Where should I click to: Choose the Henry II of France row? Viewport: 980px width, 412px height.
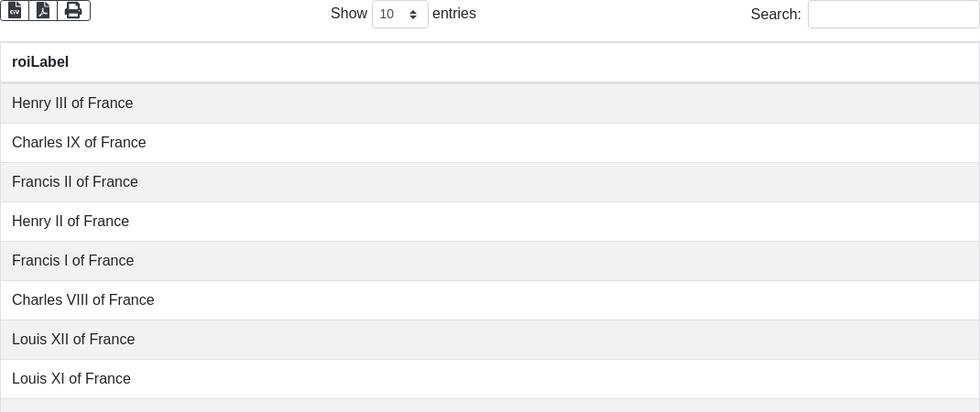click(71, 222)
